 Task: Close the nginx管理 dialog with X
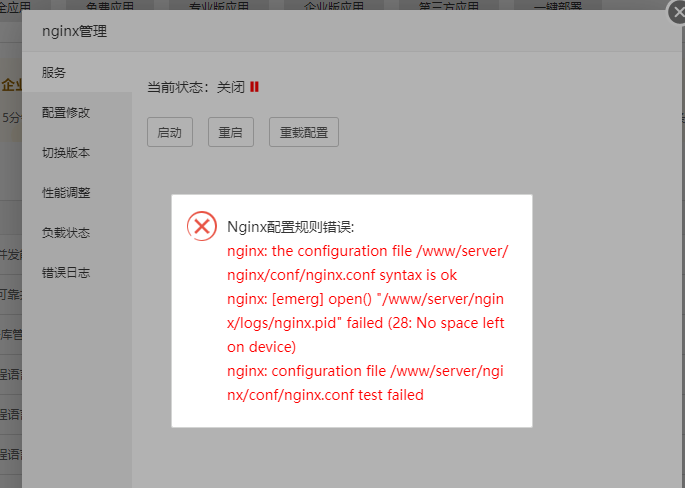pyautogui.click(x=679, y=12)
